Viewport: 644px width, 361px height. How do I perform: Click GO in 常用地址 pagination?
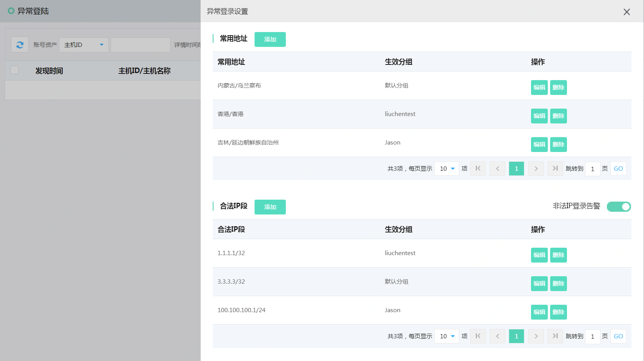618,168
